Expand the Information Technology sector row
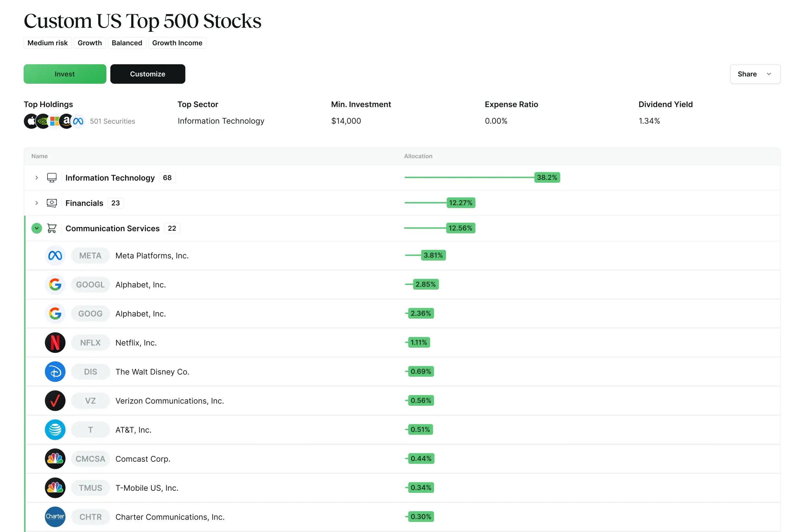Screen dimensions: 804x532 [x=37, y=178]
